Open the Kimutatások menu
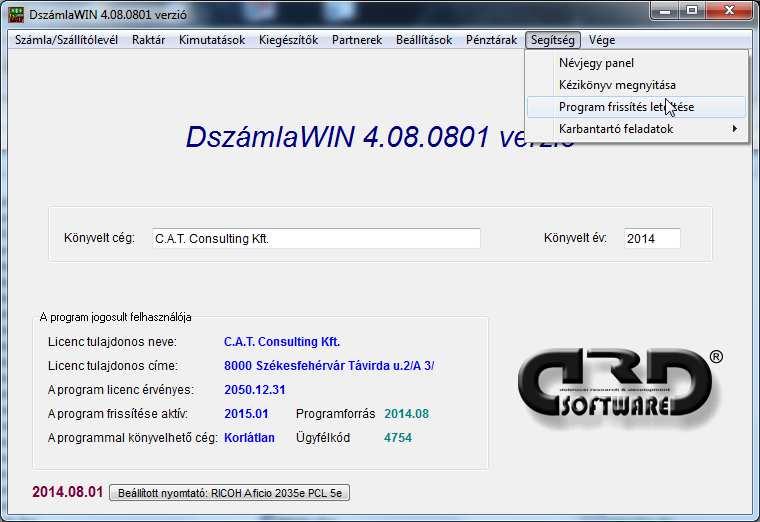The height and width of the screenshot is (522, 760). (x=212, y=40)
